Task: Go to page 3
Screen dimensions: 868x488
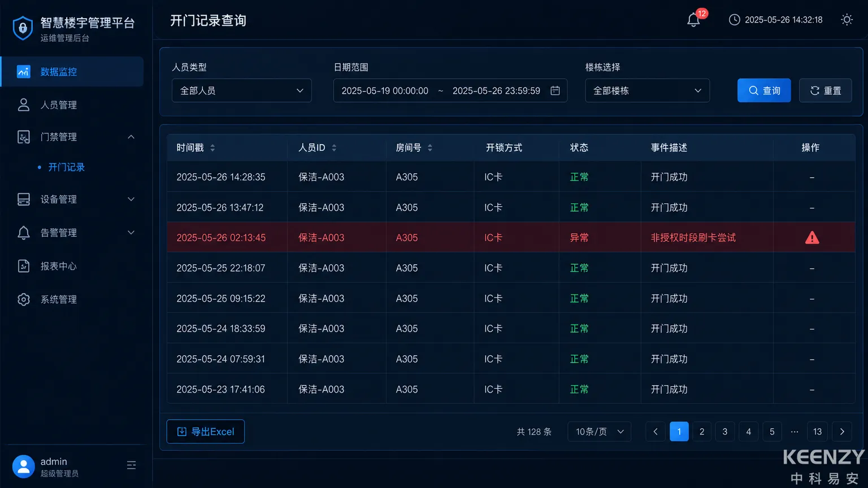Action: click(x=725, y=432)
